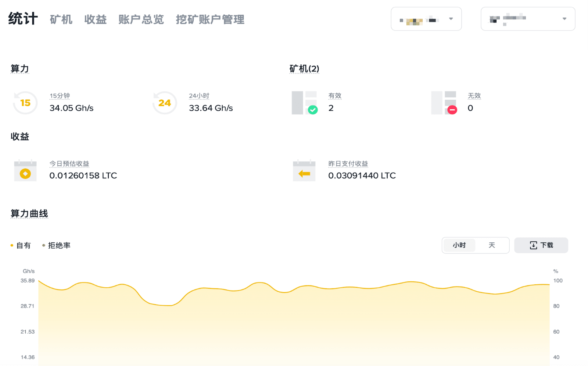
Task: Toggle the 自有 series in the chart legend
Action: [21, 245]
